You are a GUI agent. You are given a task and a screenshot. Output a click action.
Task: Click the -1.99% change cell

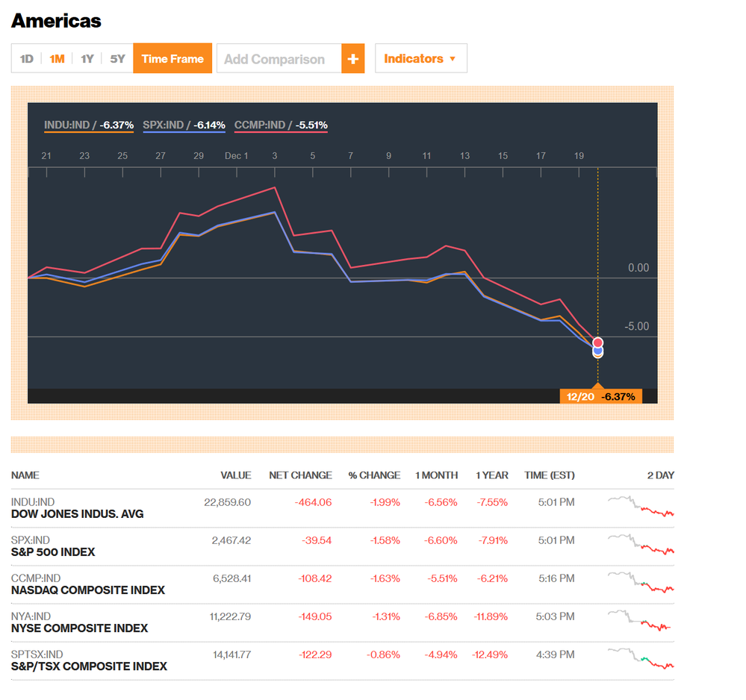tap(385, 502)
